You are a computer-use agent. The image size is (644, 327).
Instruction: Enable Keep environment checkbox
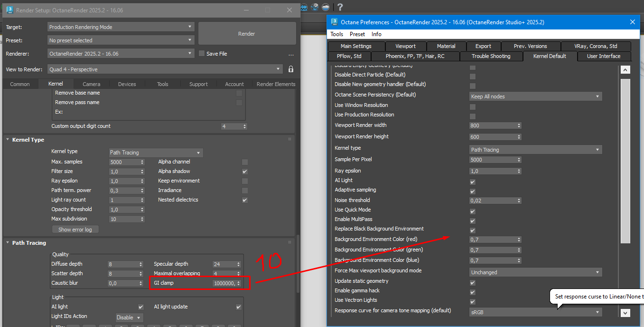245,181
